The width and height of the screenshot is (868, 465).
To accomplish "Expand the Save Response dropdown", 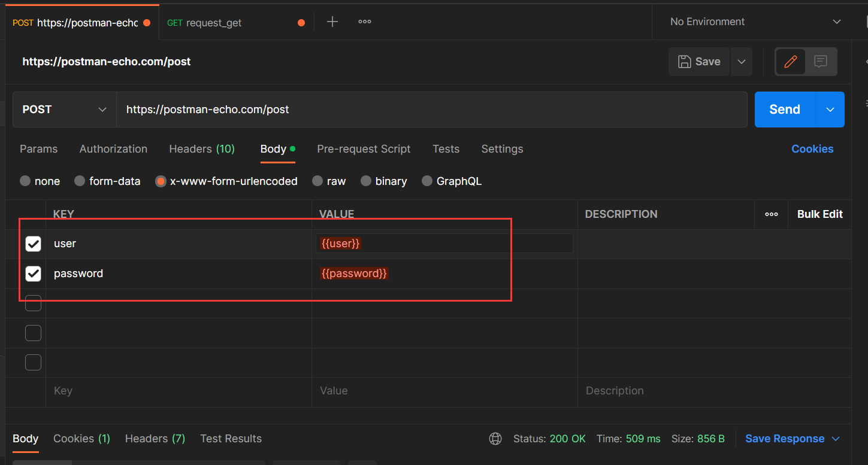I will (836, 439).
